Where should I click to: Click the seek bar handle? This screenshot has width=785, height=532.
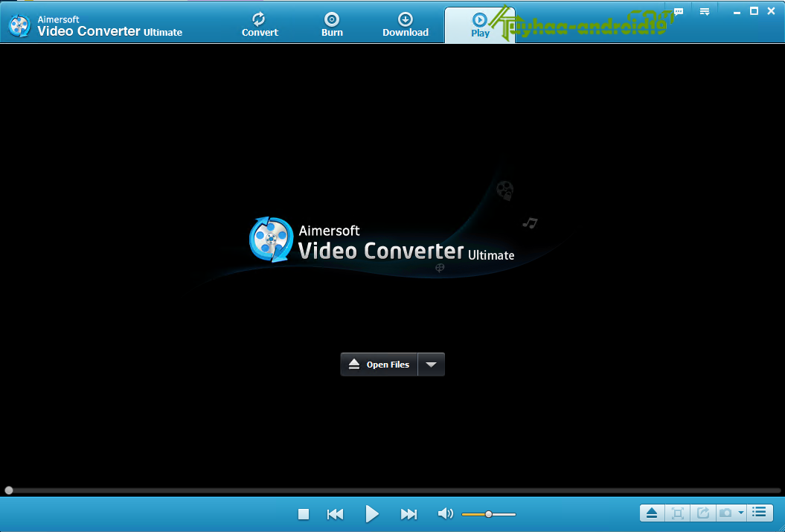(7, 488)
